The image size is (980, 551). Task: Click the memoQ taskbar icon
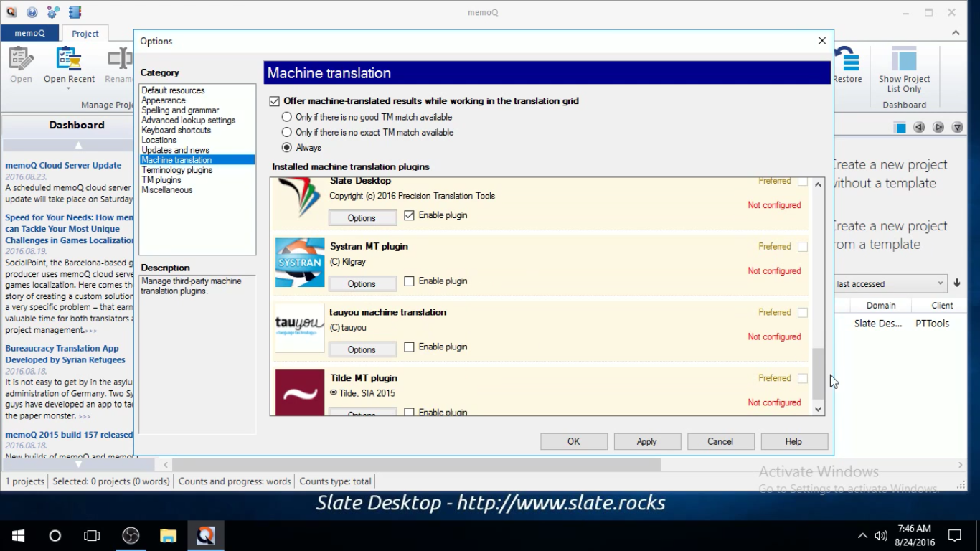point(206,536)
